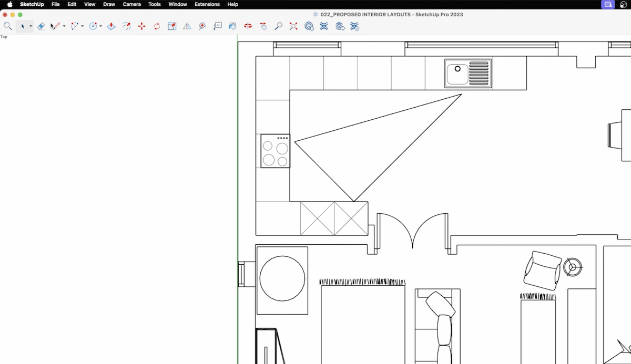Click the double door swing arcs
Screen dimensions: 631x364
pos(413,231)
